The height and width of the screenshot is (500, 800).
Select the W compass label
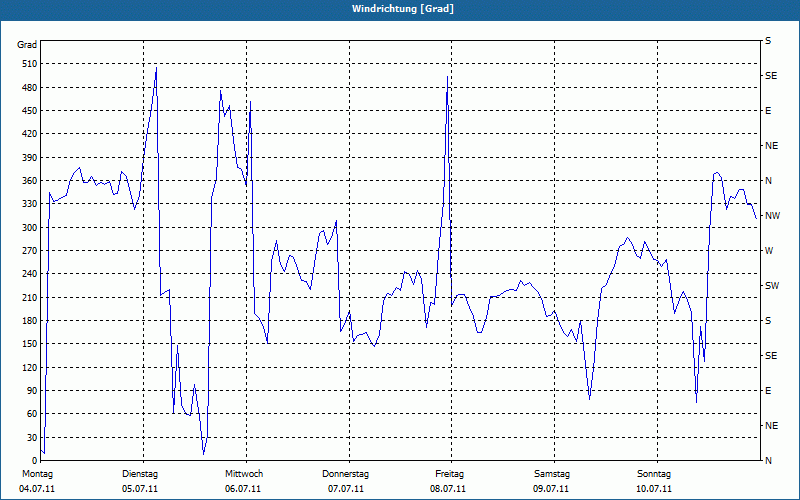click(x=769, y=251)
